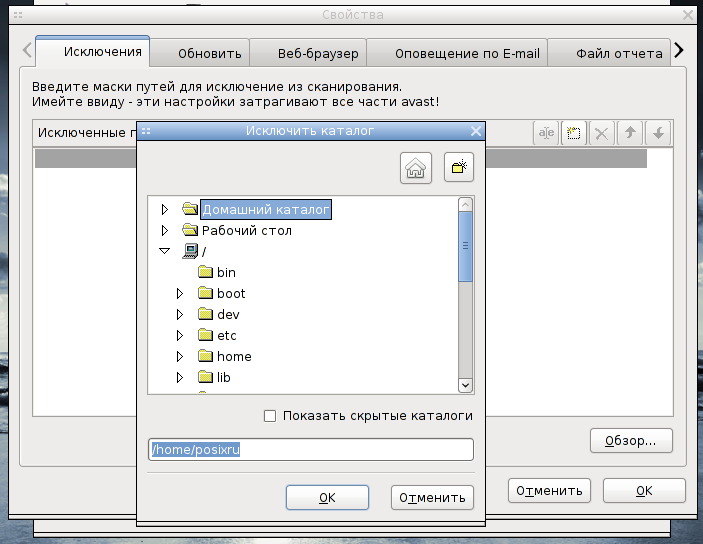This screenshot has width=703, height=544.
Task: Open the Исключения tab
Action: [x=93, y=51]
